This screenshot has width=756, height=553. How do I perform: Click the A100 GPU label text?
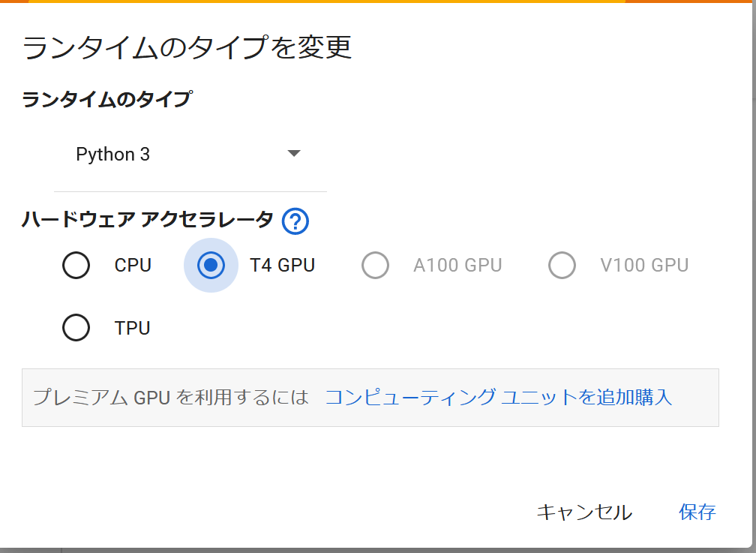coord(457,266)
